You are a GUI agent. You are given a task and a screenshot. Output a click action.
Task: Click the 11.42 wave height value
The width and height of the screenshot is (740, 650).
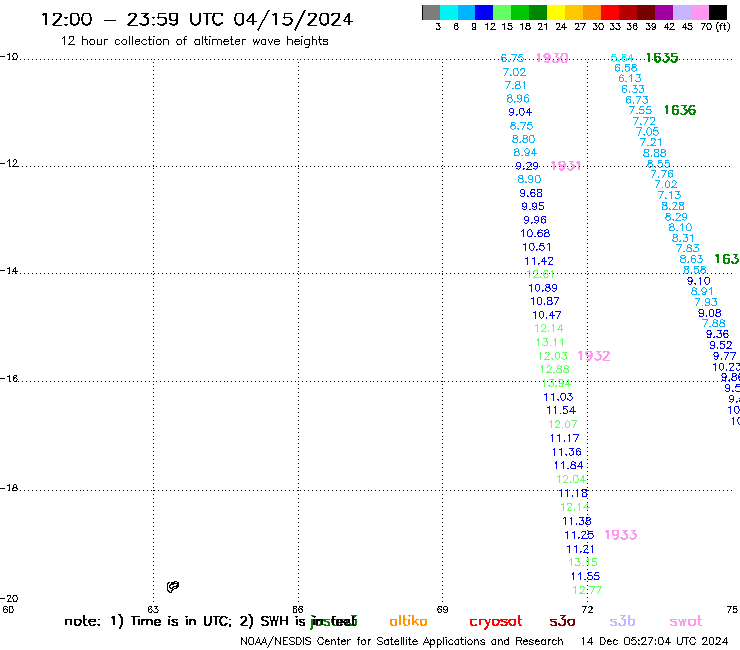tap(539, 261)
